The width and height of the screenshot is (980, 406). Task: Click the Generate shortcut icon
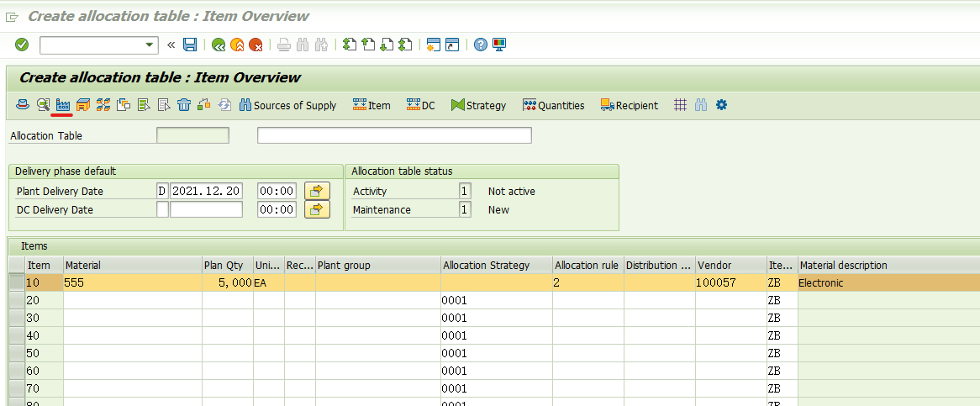(x=452, y=45)
